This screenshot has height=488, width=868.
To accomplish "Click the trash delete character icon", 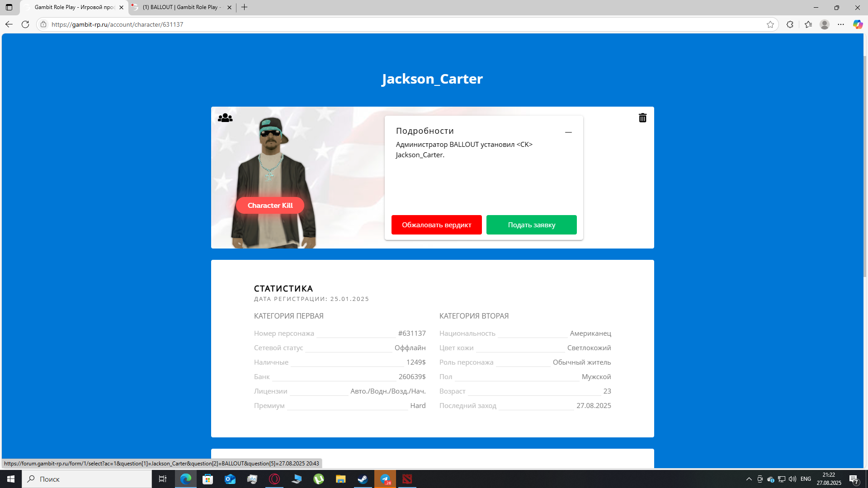I will [x=642, y=118].
